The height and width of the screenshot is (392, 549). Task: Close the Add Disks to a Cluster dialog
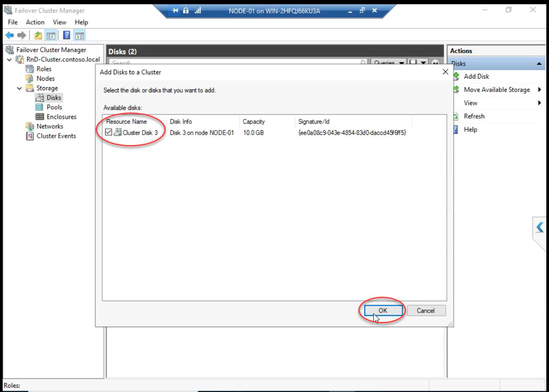coord(445,72)
